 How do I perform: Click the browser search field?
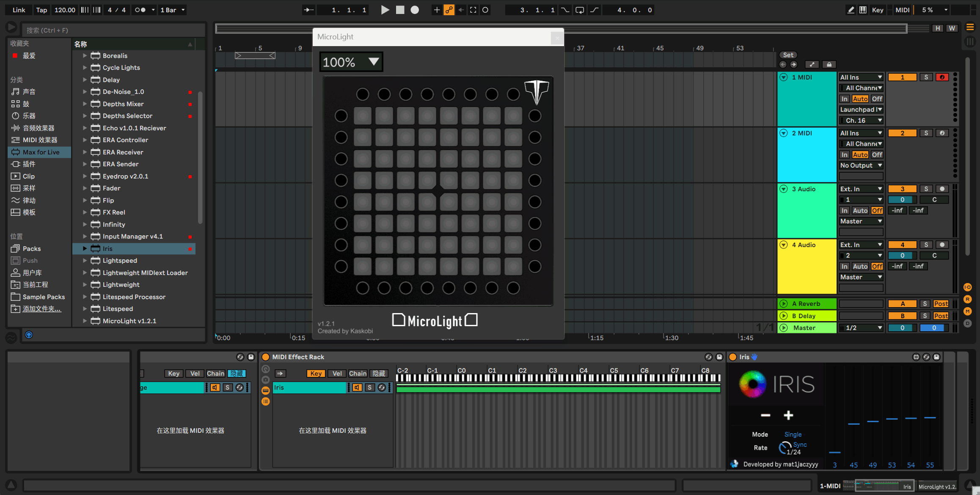114,30
